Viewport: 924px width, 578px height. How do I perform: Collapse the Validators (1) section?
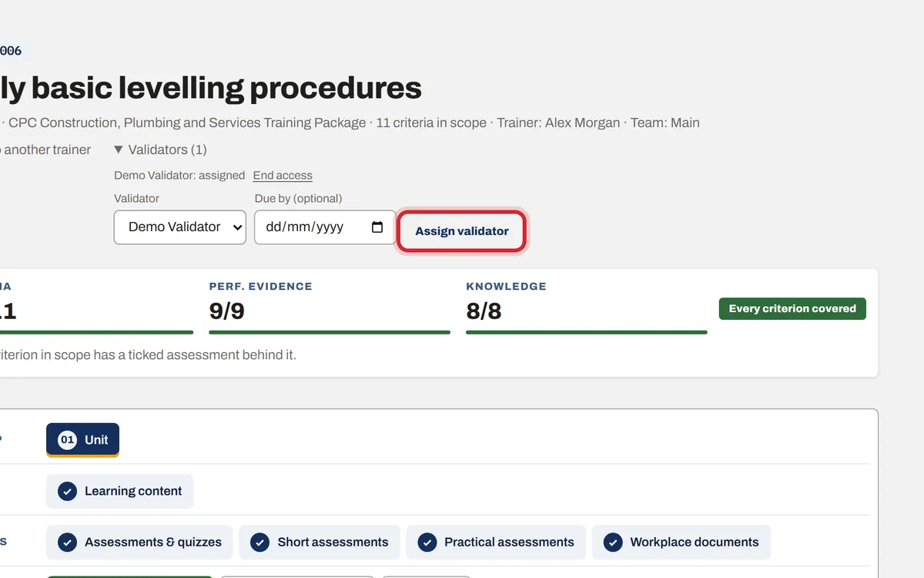(x=160, y=150)
